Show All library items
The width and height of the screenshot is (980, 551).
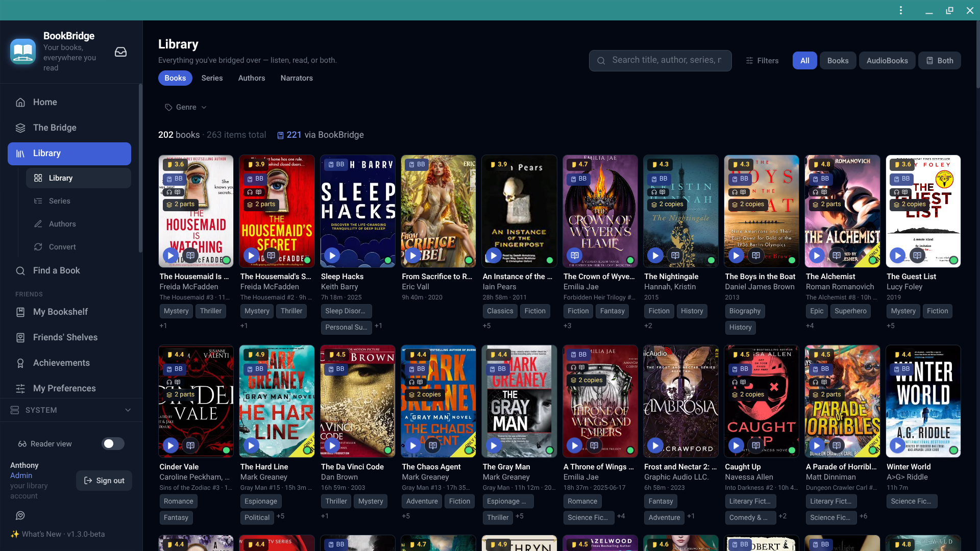coord(805,61)
